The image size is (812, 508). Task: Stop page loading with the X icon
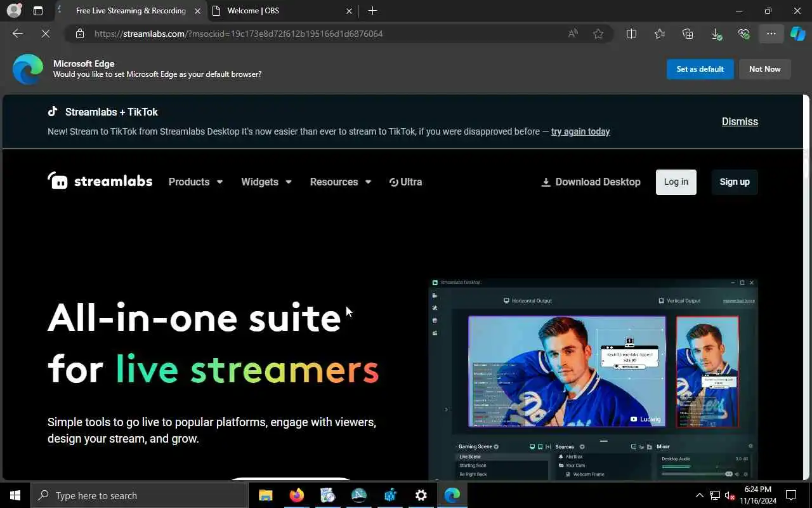click(x=46, y=34)
